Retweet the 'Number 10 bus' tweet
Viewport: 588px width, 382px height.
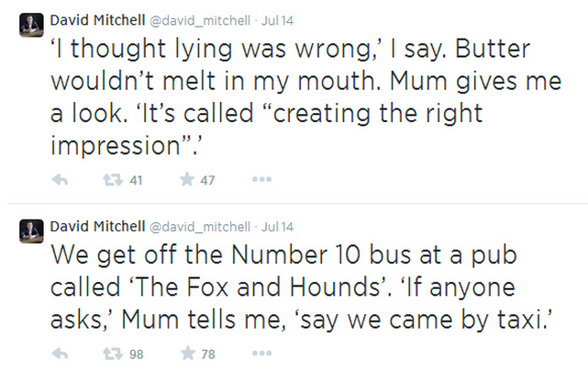[x=113, y=354]
